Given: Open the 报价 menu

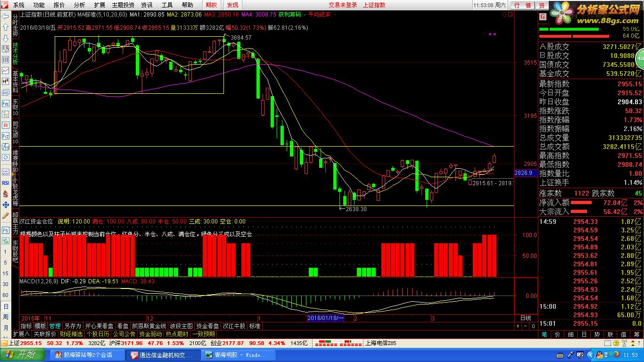Looking at the screenshot, I should click(x=59, y=5).
